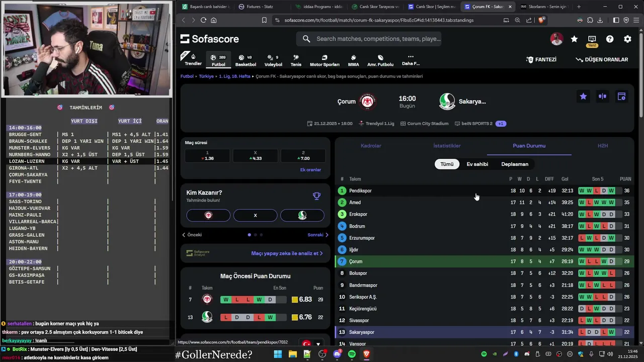The image size is (644, 362).
Task: Click the trophy icon in Kim Kazanır
Action: coord(316,196)
